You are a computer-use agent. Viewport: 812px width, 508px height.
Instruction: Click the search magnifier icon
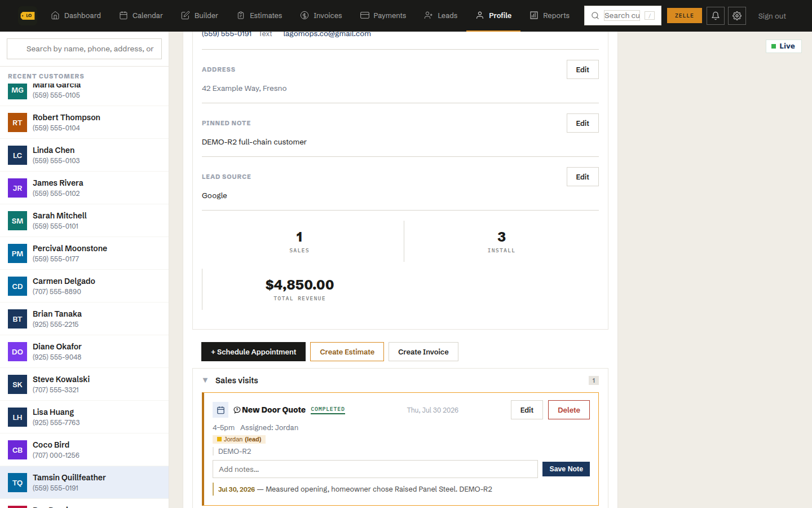(595, 16)
